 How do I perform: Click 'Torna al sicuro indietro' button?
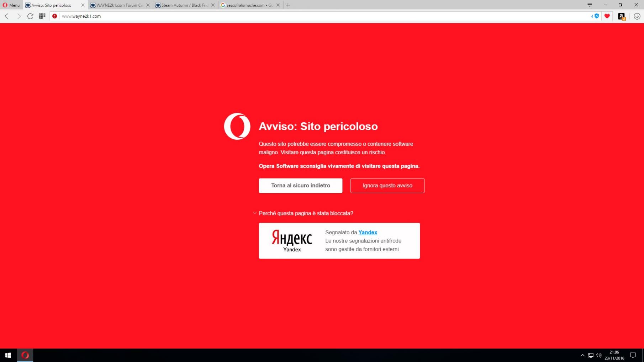tap(300, 186)
